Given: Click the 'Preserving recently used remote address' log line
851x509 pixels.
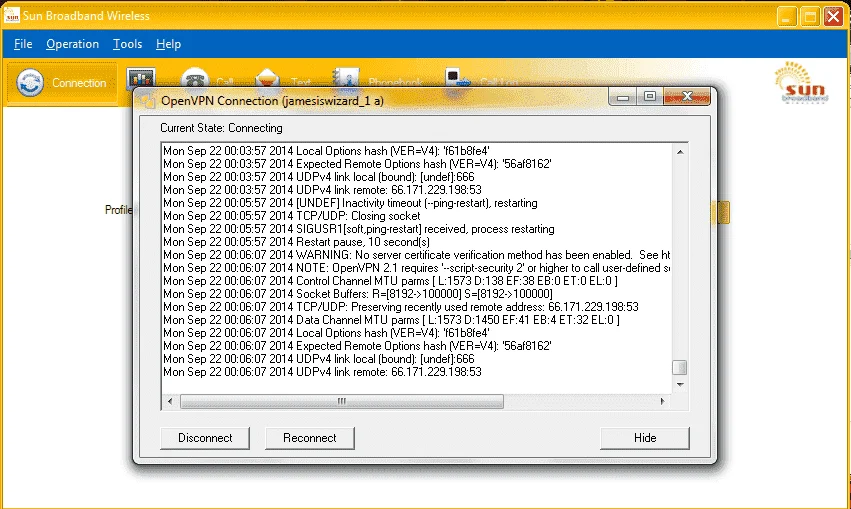Looking at the screenshot, I should (x=401, y=307).
